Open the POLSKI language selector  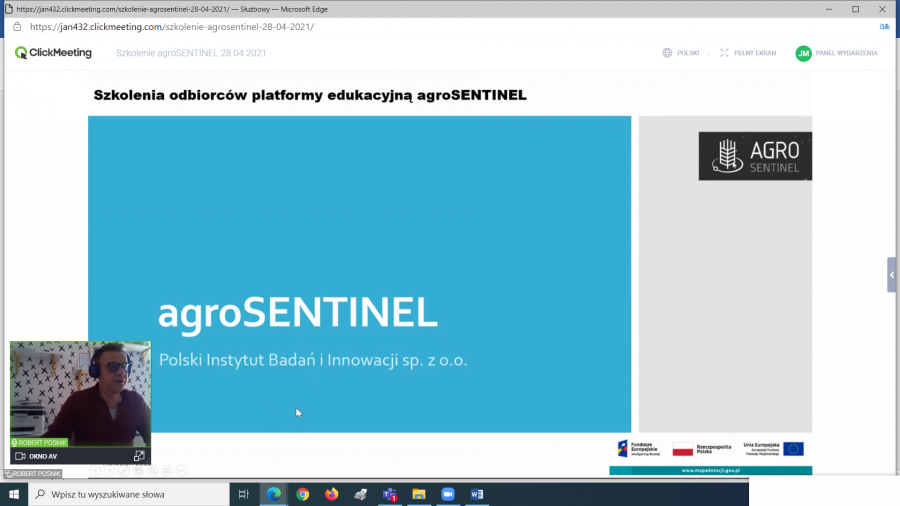[x=681, y=53]
